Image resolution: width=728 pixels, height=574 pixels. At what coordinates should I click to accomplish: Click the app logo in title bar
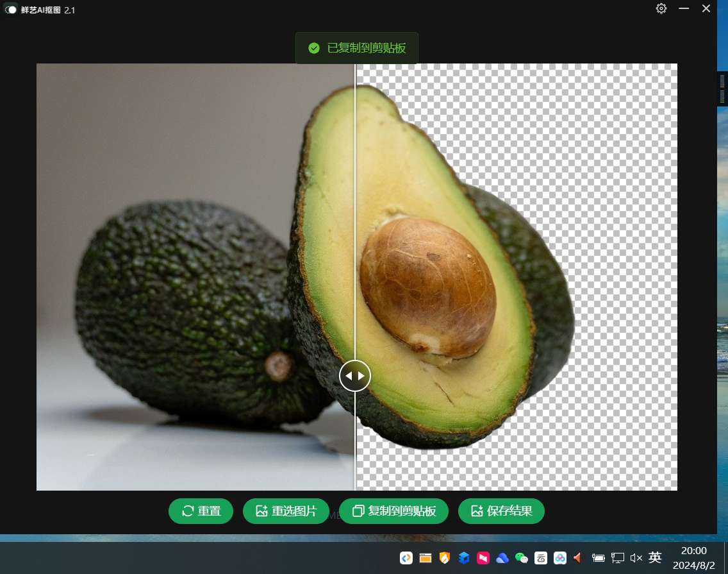pyautogui.click(x=10, y=10)
